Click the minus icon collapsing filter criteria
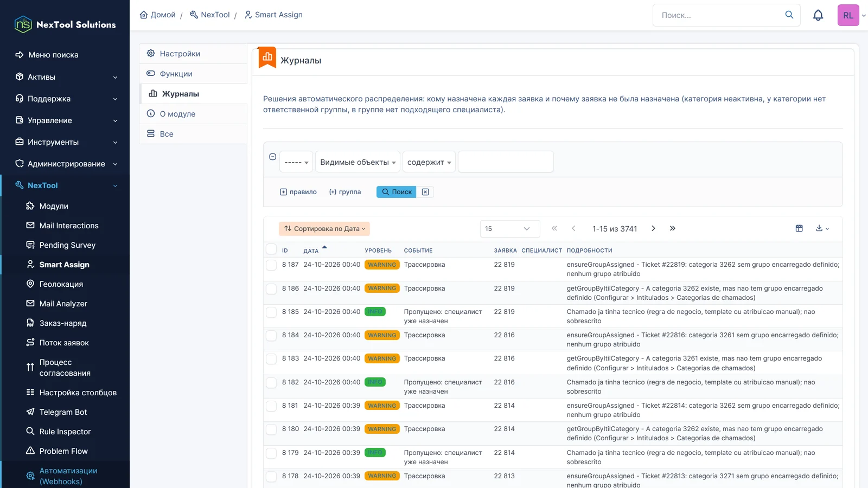Image resolution: width=868 pixels, height=488 pixels. [273, 157]
